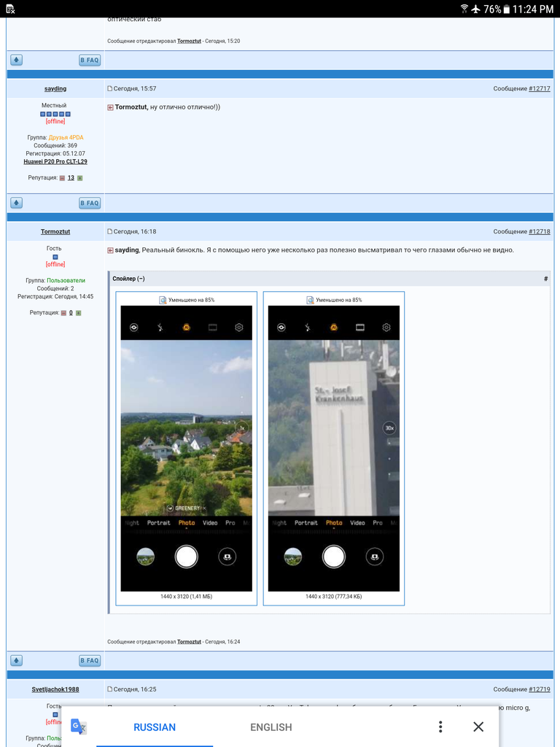Open Tormoztut's user profile link

[x=55, y=231]
